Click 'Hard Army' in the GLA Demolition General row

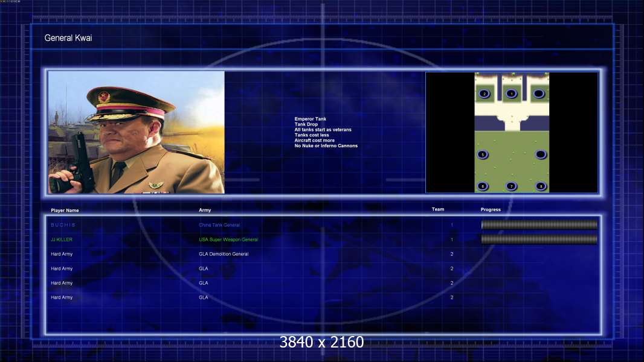pos(62,254)
